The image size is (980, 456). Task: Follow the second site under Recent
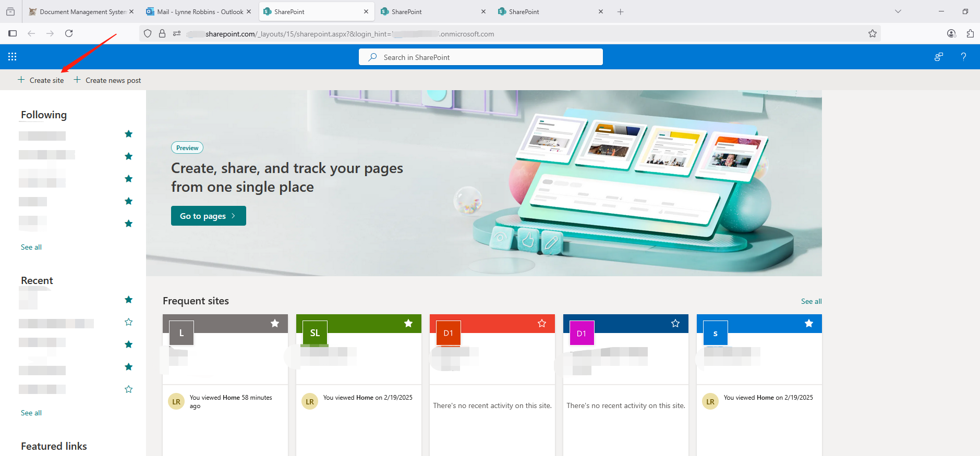tap(128, 322)
